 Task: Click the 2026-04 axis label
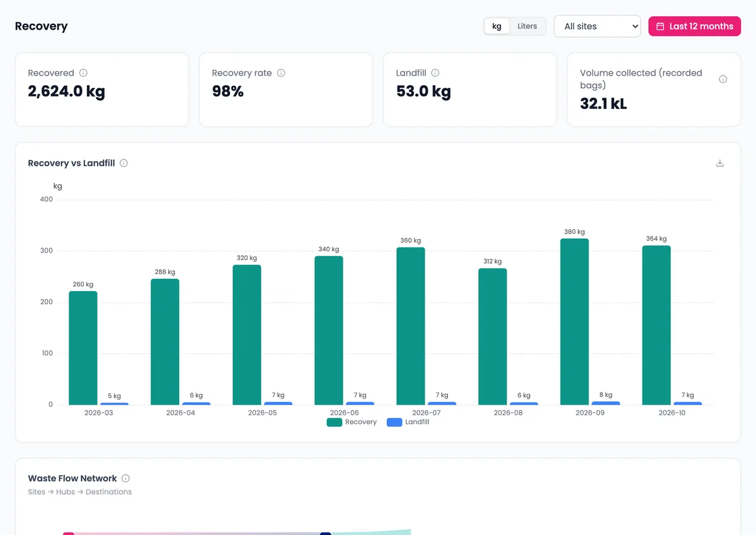coord(181,413)
